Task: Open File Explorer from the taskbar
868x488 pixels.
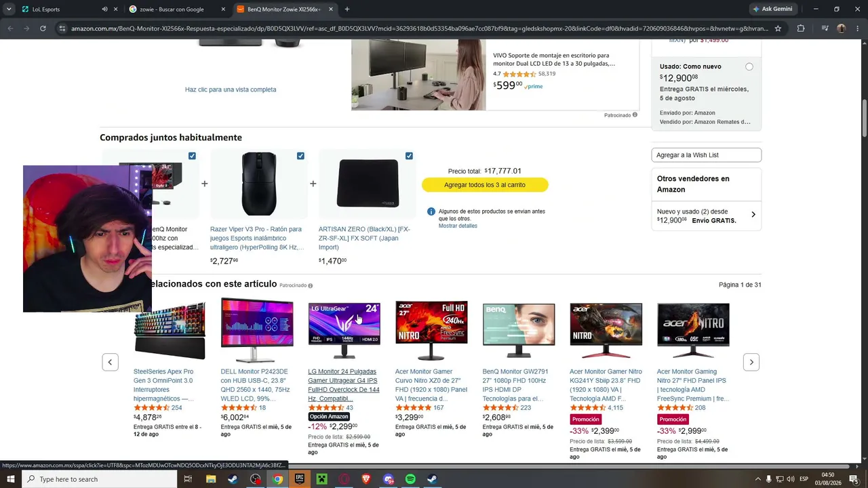Action: (211, 479)
